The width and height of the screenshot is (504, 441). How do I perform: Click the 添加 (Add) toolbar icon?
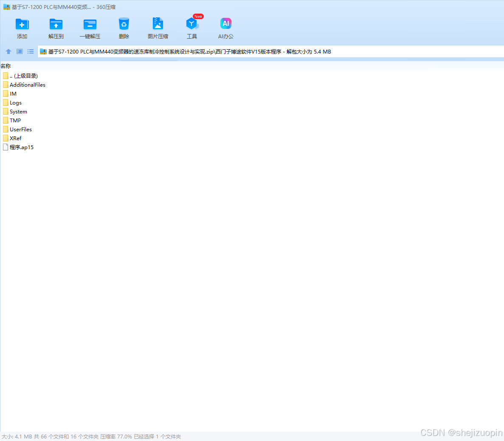[22, 25]
